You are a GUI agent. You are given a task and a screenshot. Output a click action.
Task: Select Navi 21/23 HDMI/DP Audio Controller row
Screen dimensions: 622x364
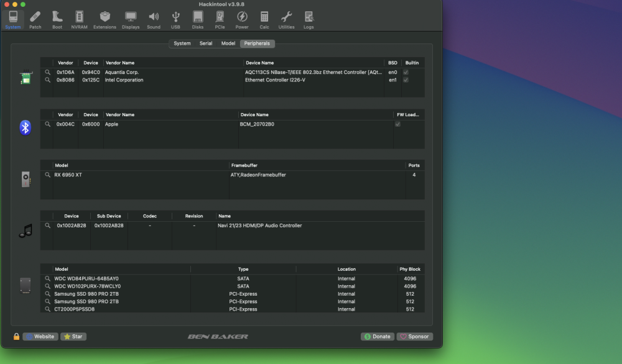point(233,225)
